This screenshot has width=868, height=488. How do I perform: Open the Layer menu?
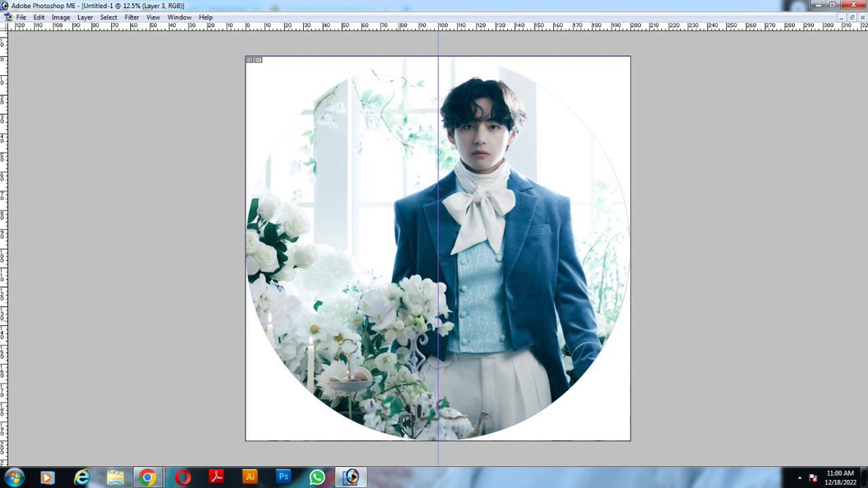[85, 17]
